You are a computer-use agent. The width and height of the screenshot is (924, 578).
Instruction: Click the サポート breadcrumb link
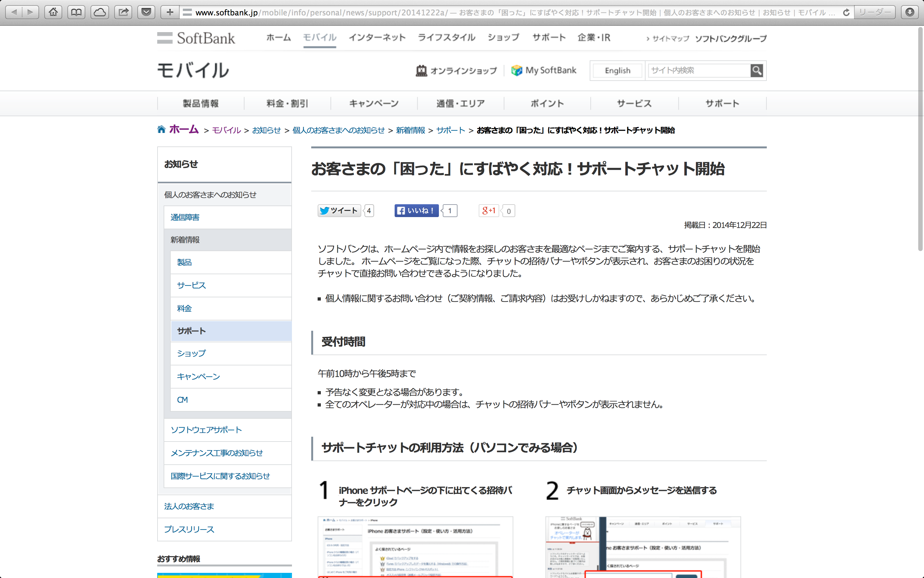point(450,130)
